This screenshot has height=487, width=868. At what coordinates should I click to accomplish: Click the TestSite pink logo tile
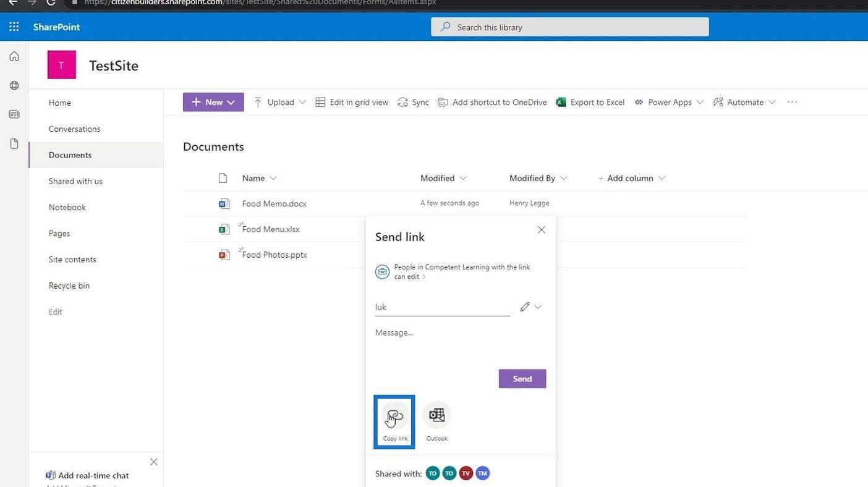click(x=61, y=65)
